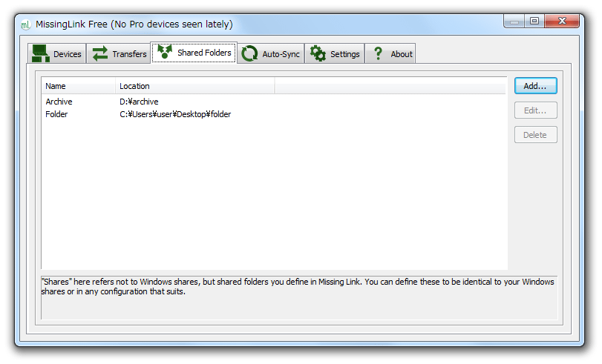Go to the Auto-Sync tab

pyautogui.click(x=271, y=53)
